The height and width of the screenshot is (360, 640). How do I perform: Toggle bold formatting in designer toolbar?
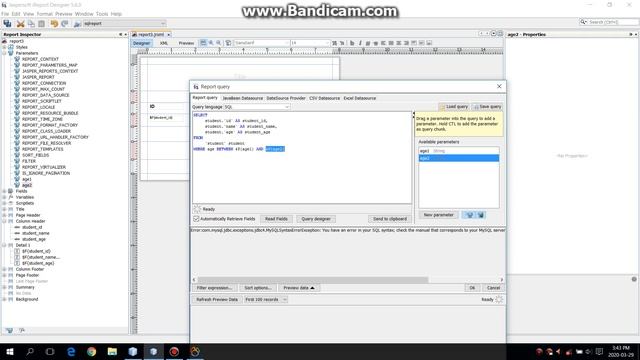pos(352,43)
